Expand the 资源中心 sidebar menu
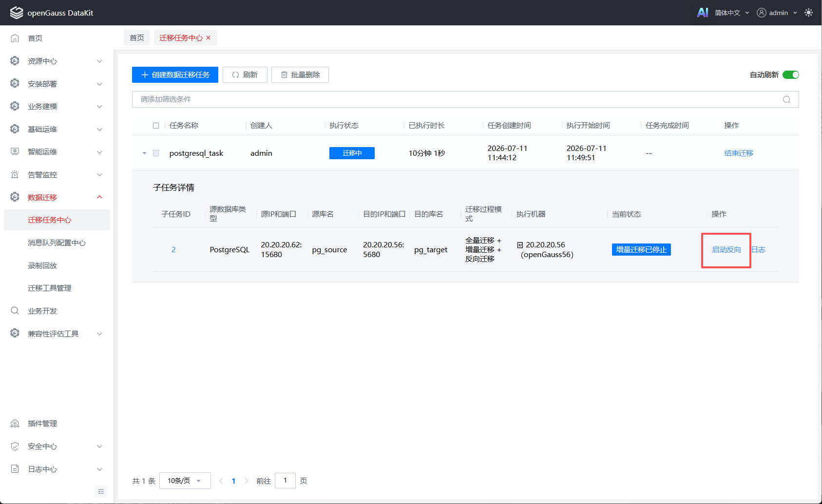The image size is (822, 504). (57, 61)
